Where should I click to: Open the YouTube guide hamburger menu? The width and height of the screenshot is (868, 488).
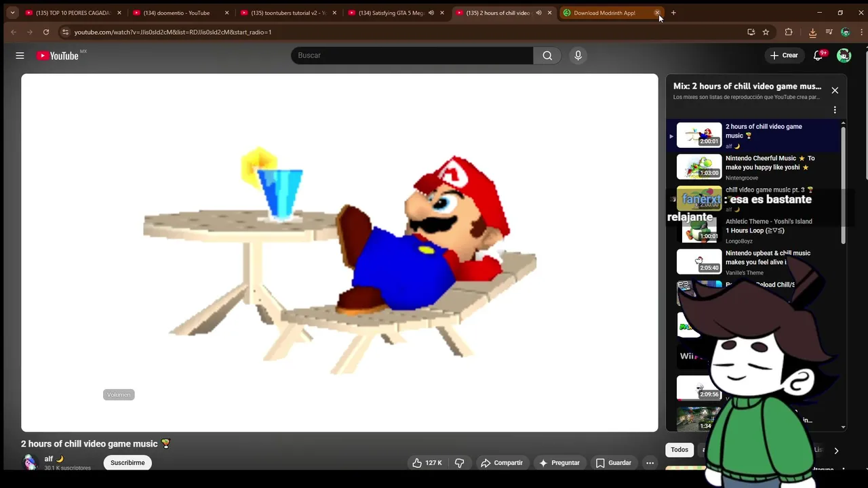(20, 56)
